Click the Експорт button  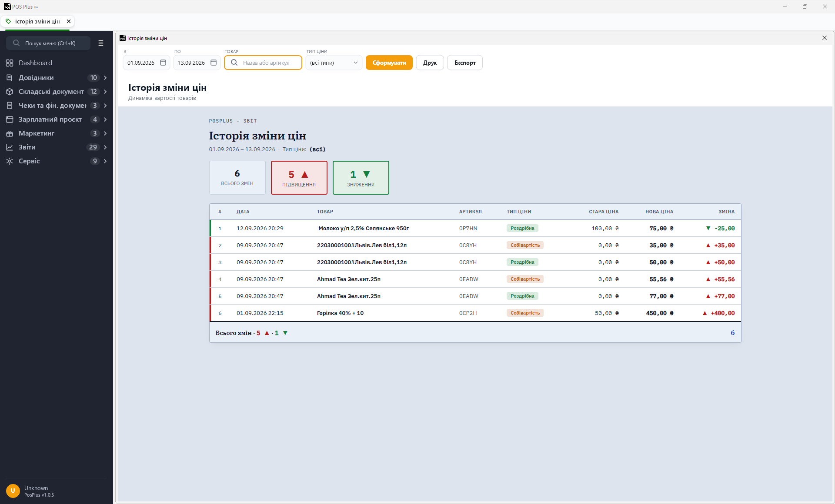click(465, 63)
